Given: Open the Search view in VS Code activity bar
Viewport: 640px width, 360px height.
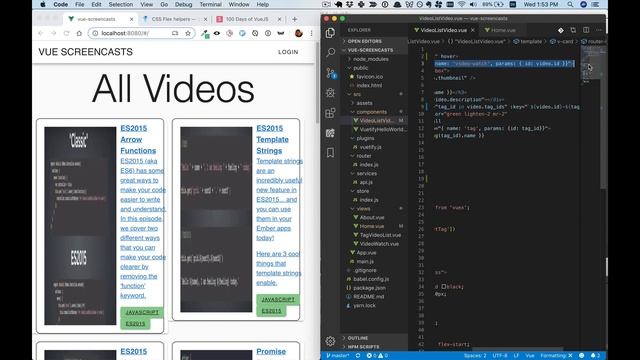Looking at the screenshot, I should click(x=330, y=52).
